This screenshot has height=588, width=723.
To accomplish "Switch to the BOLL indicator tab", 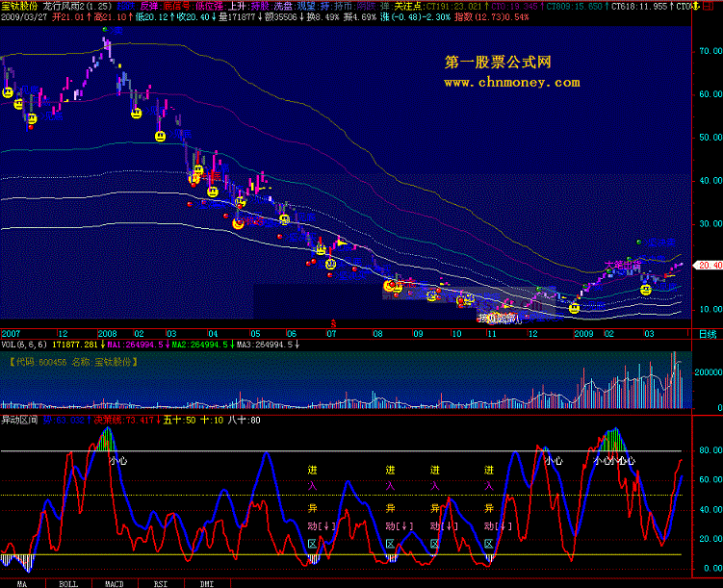I will [68, 584].
